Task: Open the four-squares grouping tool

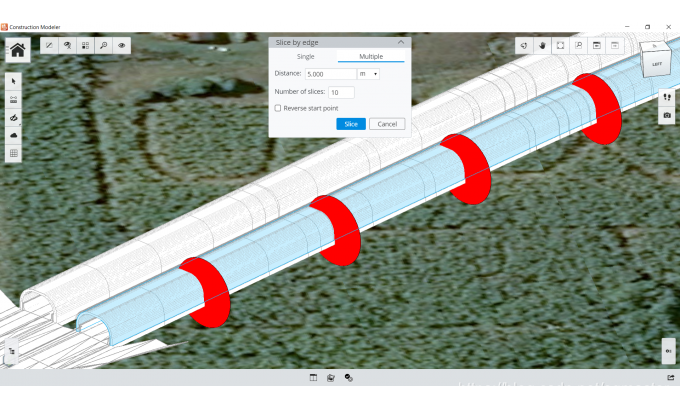Action: [85, 45]
